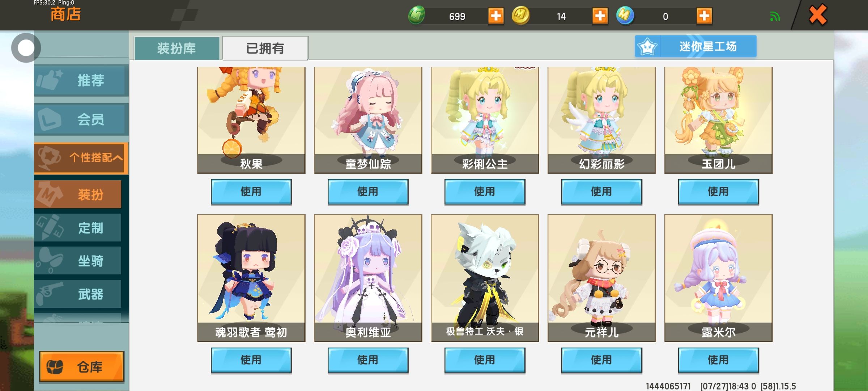Switch to the 装扮库 tab
Viewport: 868px width, 391px height.
(x=177, y=48)
